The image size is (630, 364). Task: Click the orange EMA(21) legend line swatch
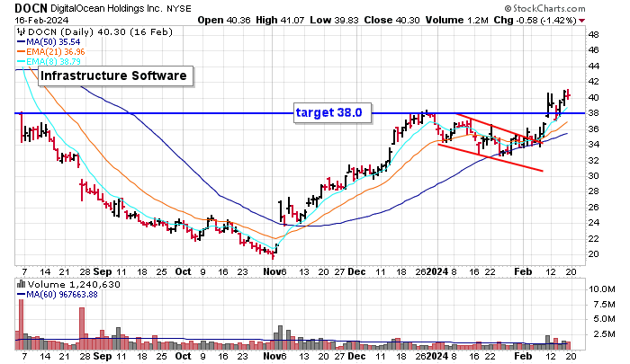pos(21,51)
